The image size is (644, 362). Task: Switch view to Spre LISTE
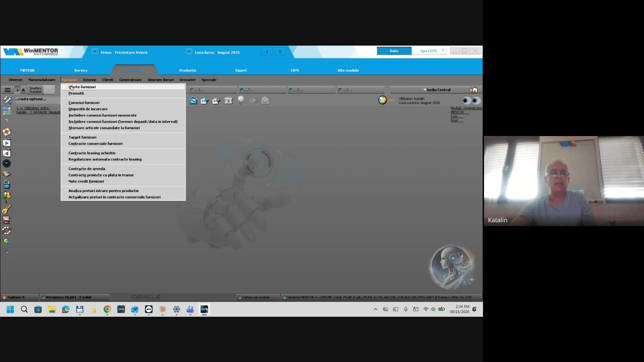(x=429, y=51)
